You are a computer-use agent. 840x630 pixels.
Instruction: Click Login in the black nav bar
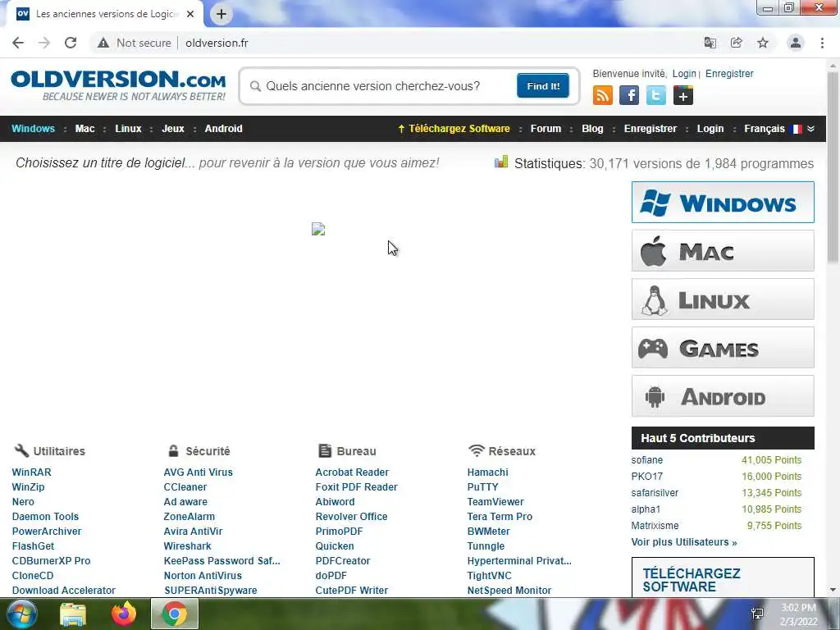[710, 129]
